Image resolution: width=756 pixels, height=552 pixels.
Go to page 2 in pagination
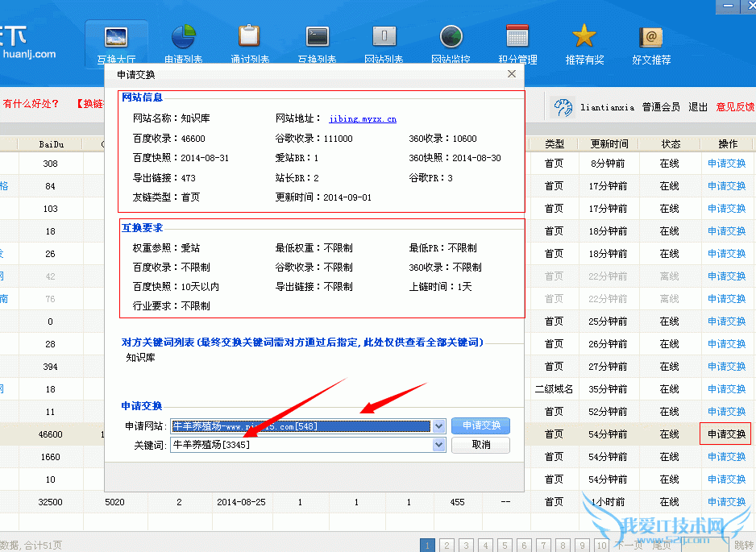(446, 545)
